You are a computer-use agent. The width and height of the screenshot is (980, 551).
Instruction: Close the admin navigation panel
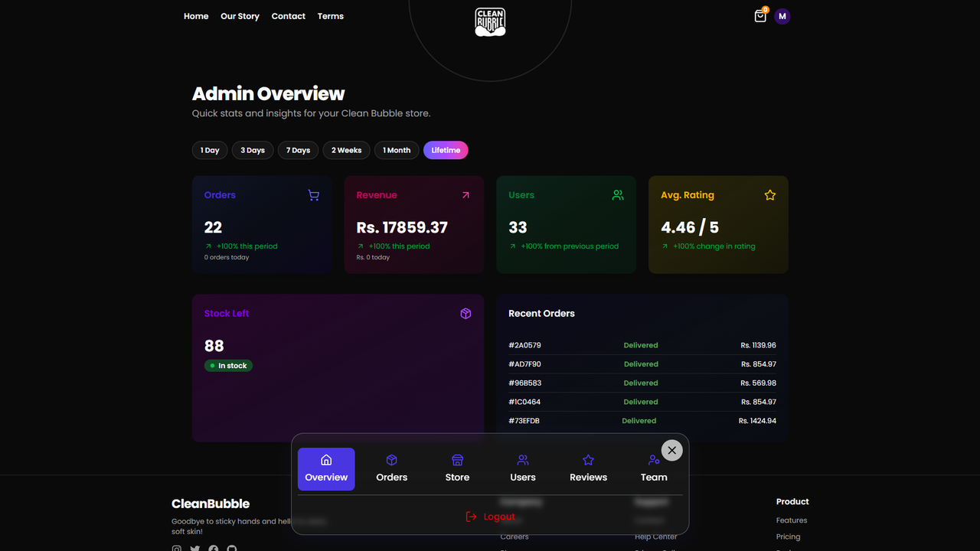(x=671, y=450)
